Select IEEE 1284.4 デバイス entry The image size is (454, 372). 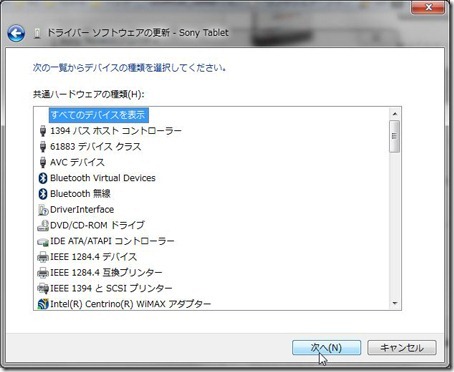[x=94, y=257]
